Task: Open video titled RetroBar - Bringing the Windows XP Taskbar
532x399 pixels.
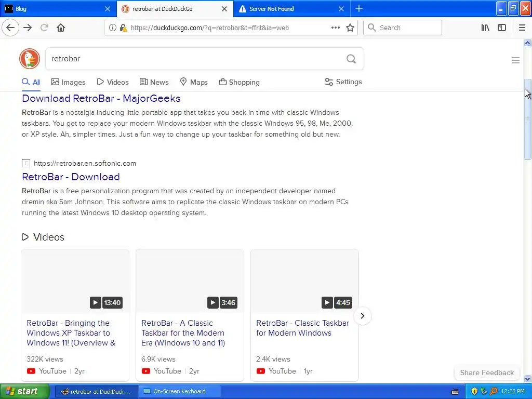Action: [x=71, y=333]
